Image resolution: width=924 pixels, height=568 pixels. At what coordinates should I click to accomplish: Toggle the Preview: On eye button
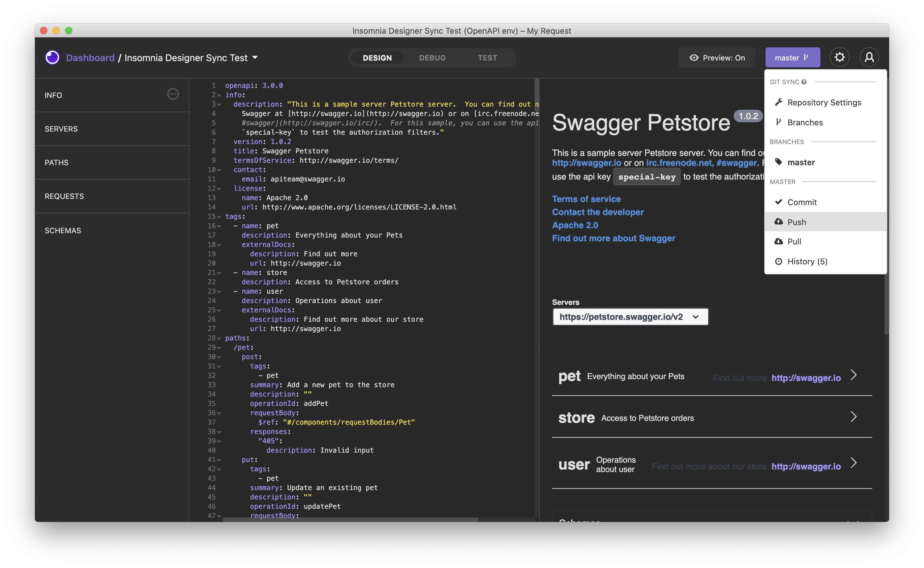tap(717, 57)
